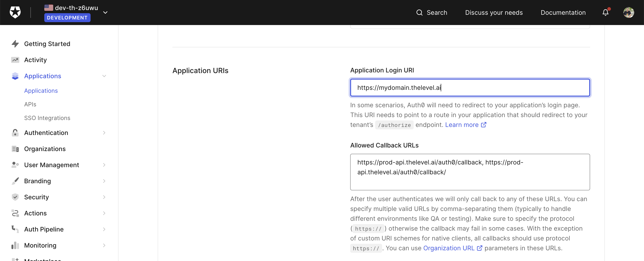Click the Authentication lock icon
Screen dimensions: 644x261
(15, 133)
